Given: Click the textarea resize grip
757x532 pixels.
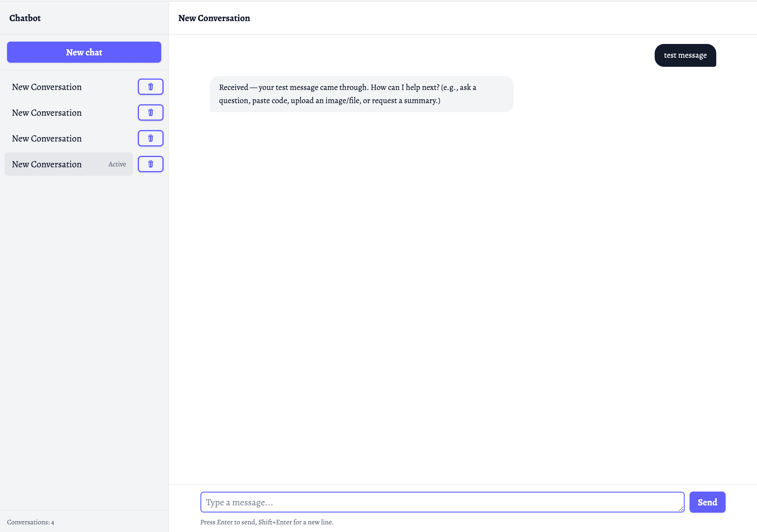Looking at the screenshot, I should (682, 509).
